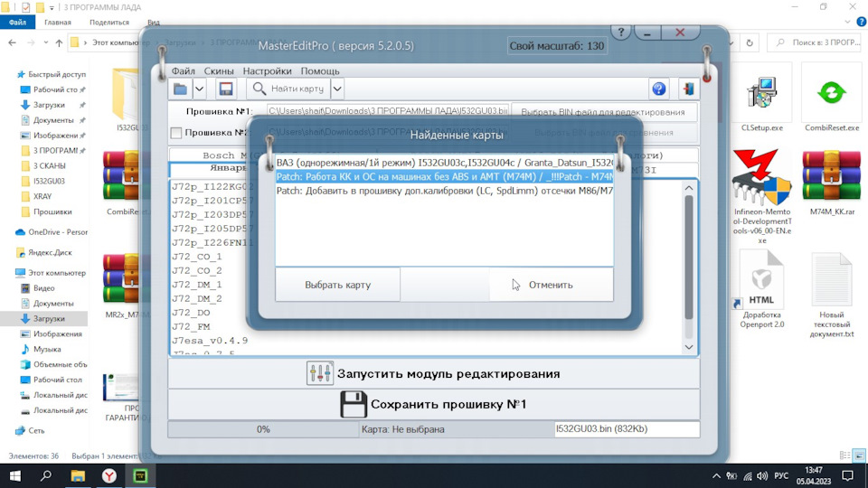The height and width of the screenshot is (488, 868).
Task: Click the scroll up arrow of list
Action: click(689, 188)
